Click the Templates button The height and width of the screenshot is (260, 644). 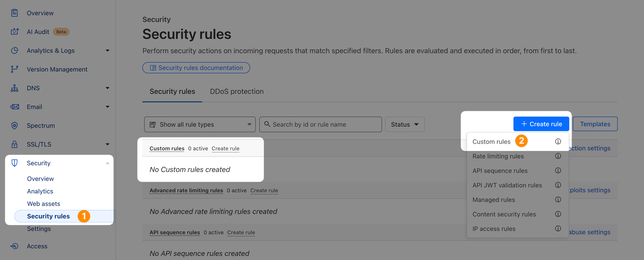point(595,124)
